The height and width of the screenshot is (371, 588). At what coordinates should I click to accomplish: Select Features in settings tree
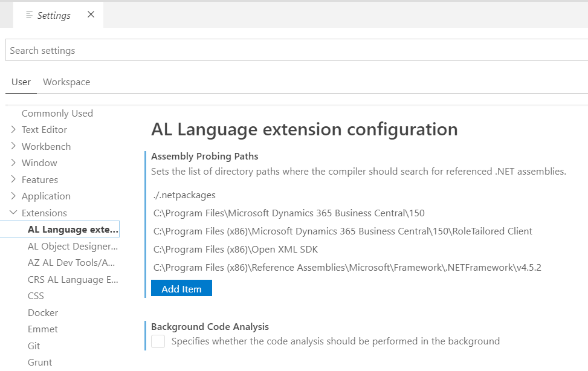pyautogui.click(x=40, y=179)
